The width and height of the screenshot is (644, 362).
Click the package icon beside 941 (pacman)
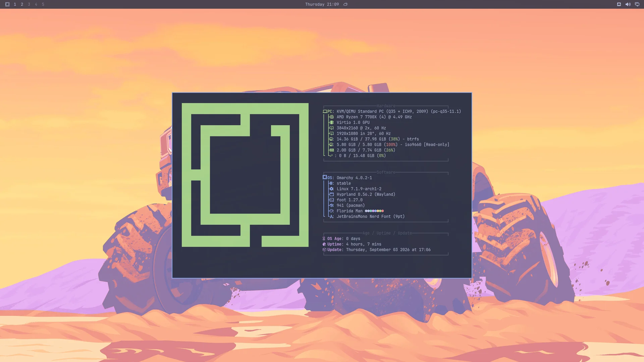tap(331, 205)
